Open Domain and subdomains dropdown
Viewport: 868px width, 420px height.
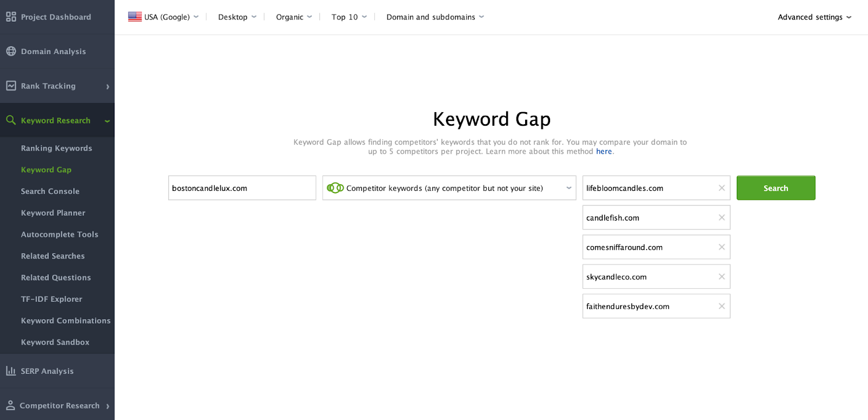point(435,17)
